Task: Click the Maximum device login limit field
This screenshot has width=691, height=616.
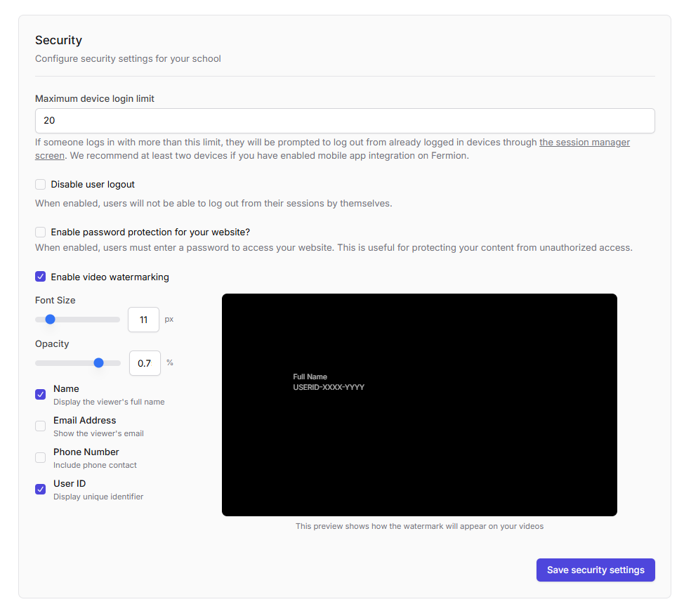Action: 344,121
